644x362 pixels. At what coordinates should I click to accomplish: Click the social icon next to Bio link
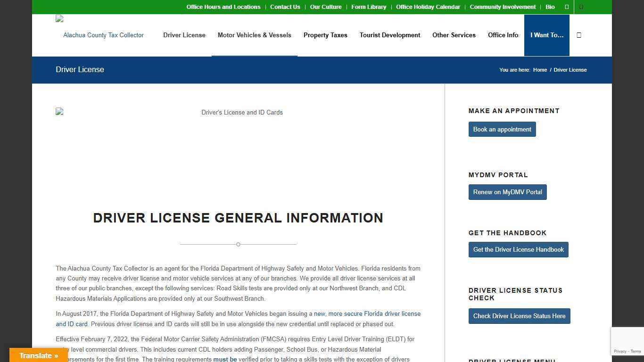click(566, 7)
